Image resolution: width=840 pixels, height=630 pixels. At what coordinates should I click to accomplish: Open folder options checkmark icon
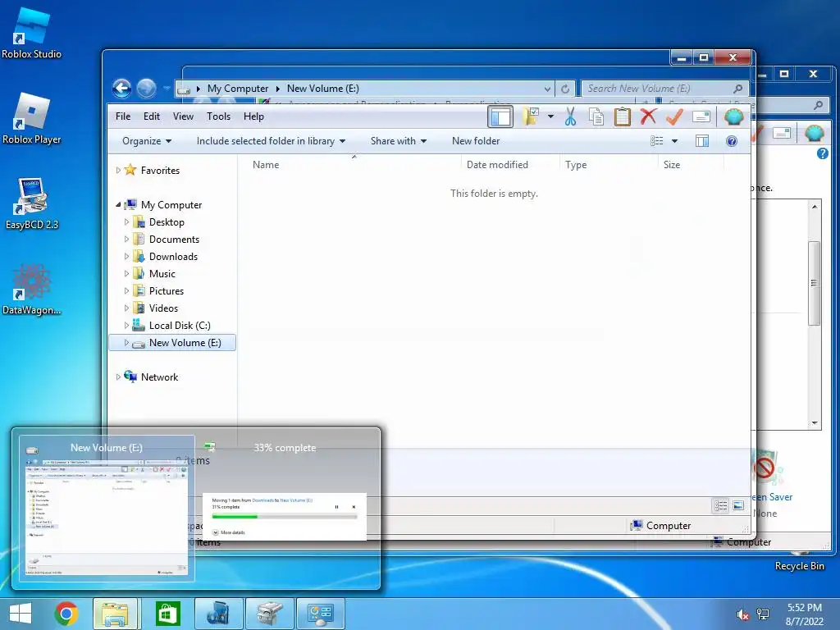531,116
